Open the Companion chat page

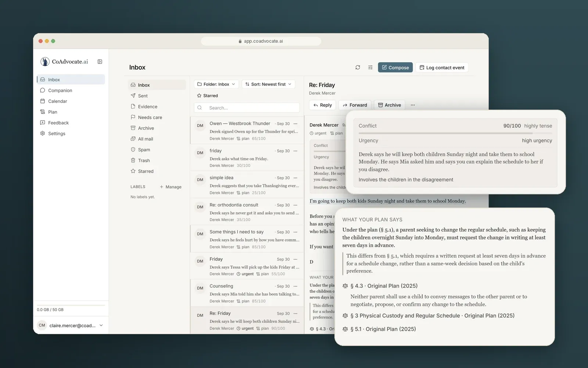[x=71, y=91]
